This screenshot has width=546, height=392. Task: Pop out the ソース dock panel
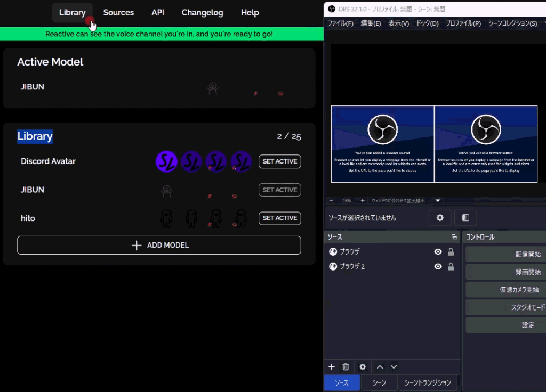tap(454, 237)
